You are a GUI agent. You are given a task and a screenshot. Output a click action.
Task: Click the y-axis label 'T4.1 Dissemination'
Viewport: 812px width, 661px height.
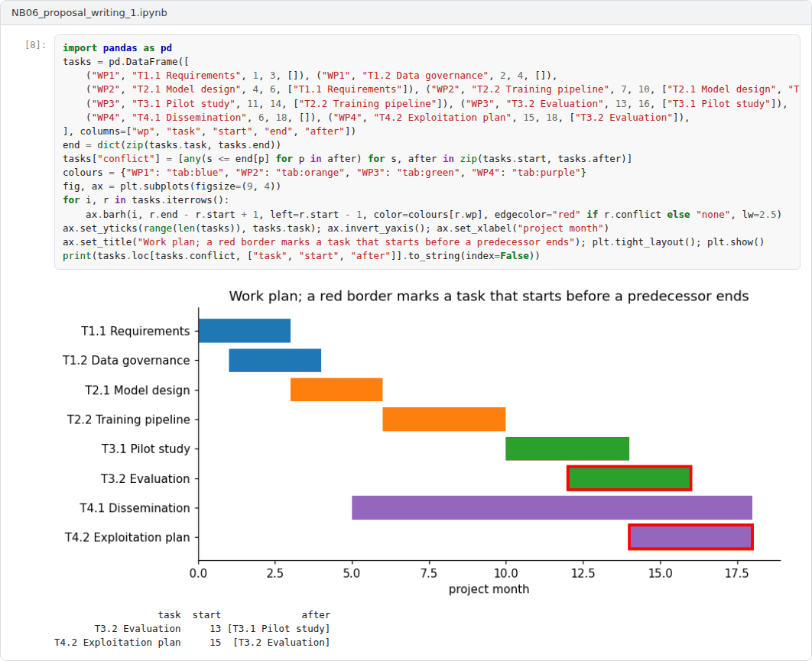[135, 508]
